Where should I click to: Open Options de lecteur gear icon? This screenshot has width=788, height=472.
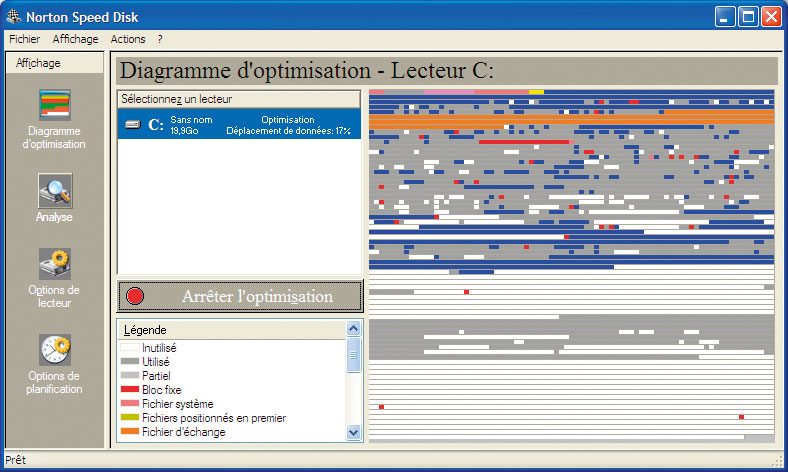coord(55,263)
